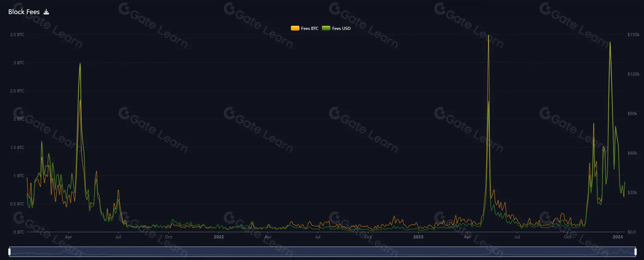Select the 2022 marker on the time axis
This screenshot has height=260, width=644.
tap(218, 237)
